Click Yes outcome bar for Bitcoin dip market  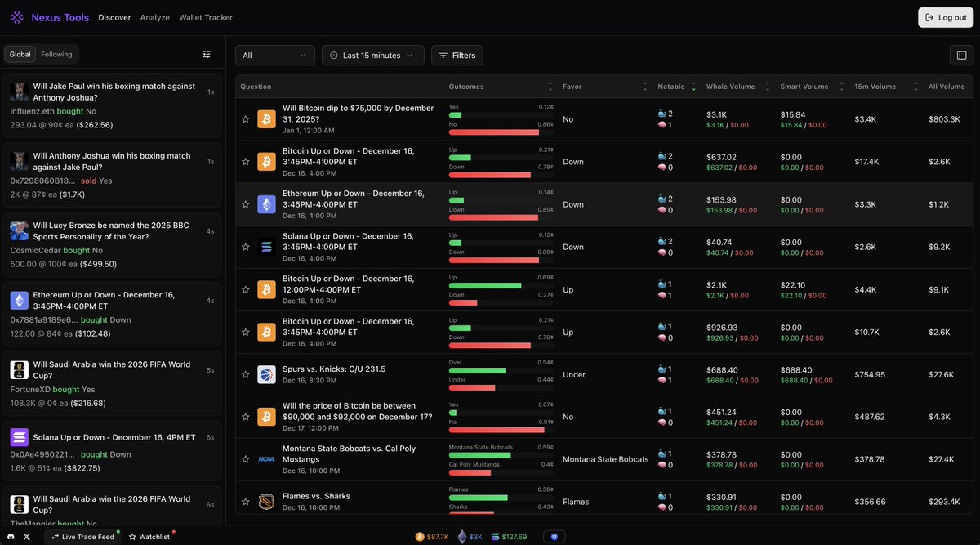click(x=501, y=114)
